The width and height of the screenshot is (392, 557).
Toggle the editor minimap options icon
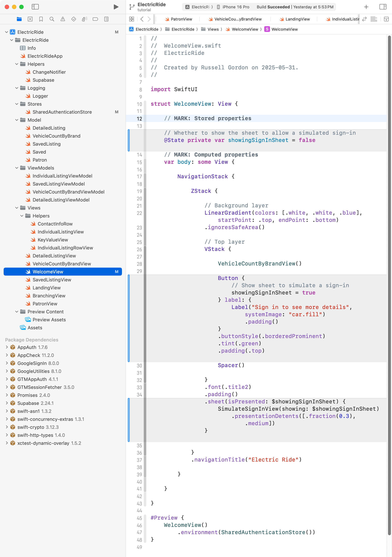373,19
